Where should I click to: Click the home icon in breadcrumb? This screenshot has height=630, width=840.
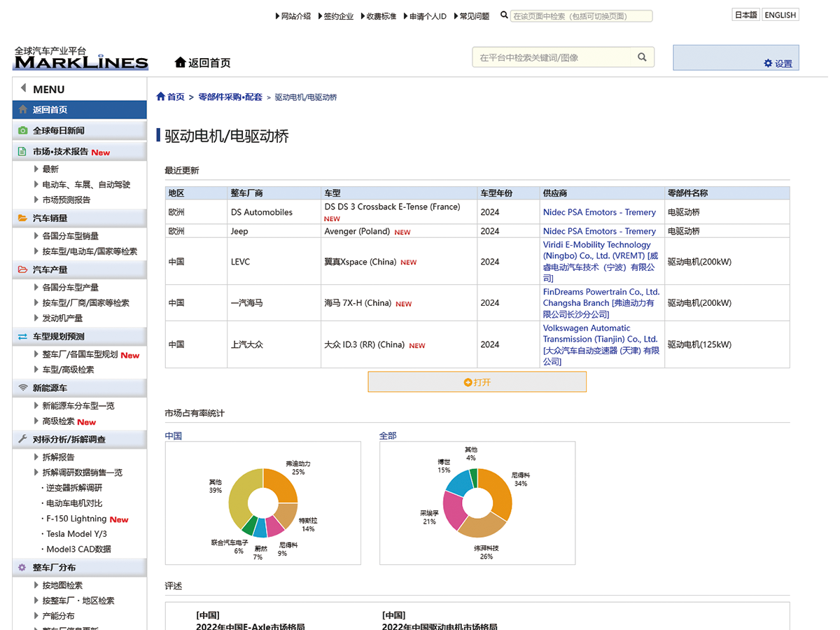tap(161, 97)
